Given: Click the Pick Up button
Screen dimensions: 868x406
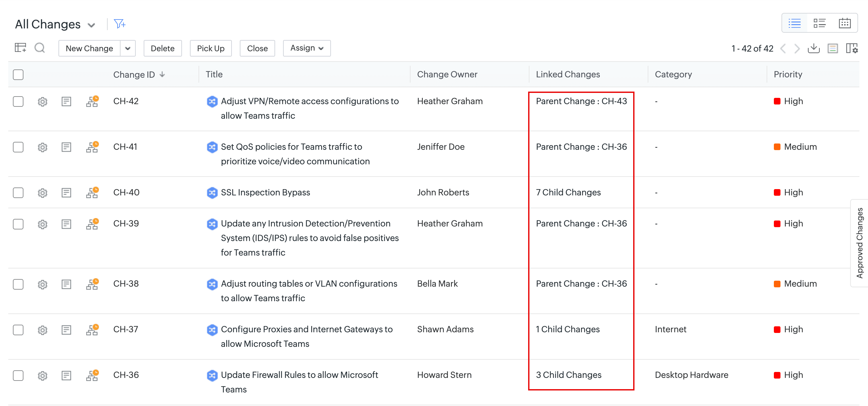Looking at the screenshot, I should click(210, 48).
